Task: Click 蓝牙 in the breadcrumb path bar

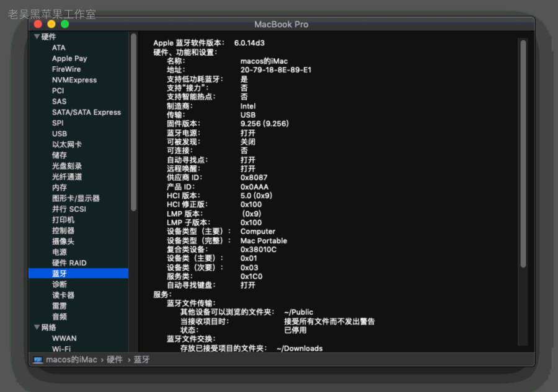Action: 141,359
